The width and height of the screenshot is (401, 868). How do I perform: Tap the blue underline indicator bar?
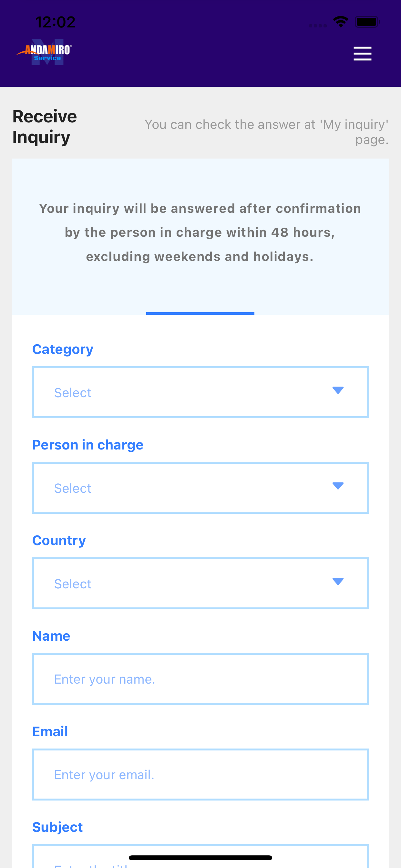click(x=200, y=313)
